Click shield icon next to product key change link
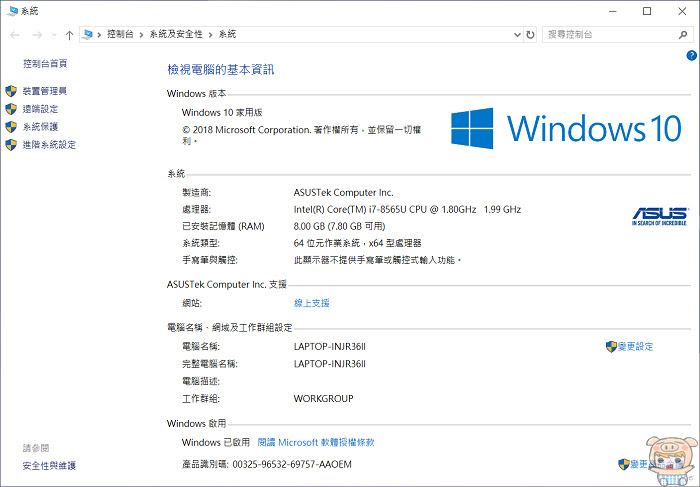700x487 pixels. pos(624,464)
